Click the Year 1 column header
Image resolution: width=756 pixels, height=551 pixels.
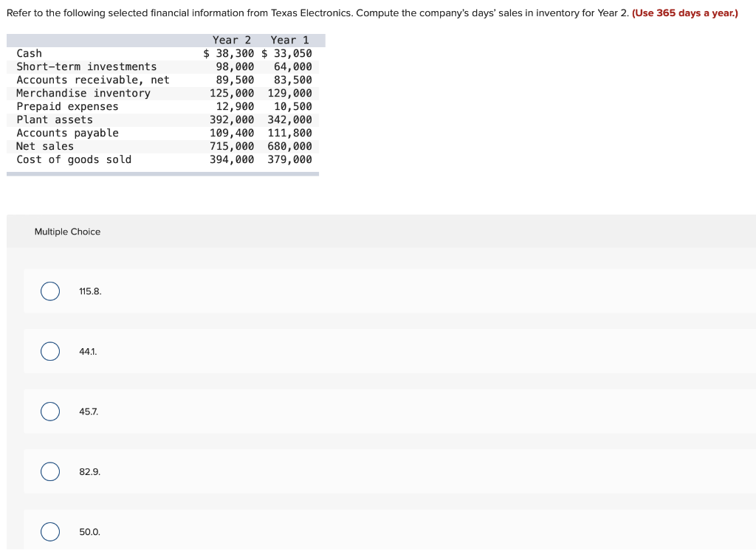point(288,40)
